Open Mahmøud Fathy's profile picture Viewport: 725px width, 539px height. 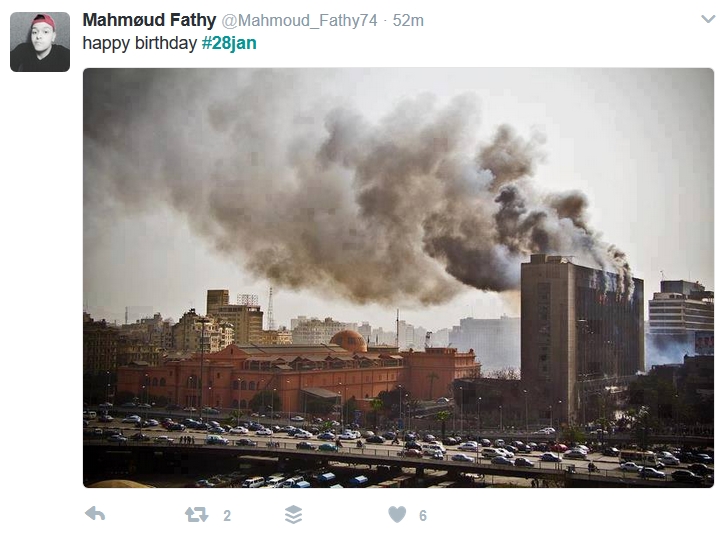pos(40,42)
